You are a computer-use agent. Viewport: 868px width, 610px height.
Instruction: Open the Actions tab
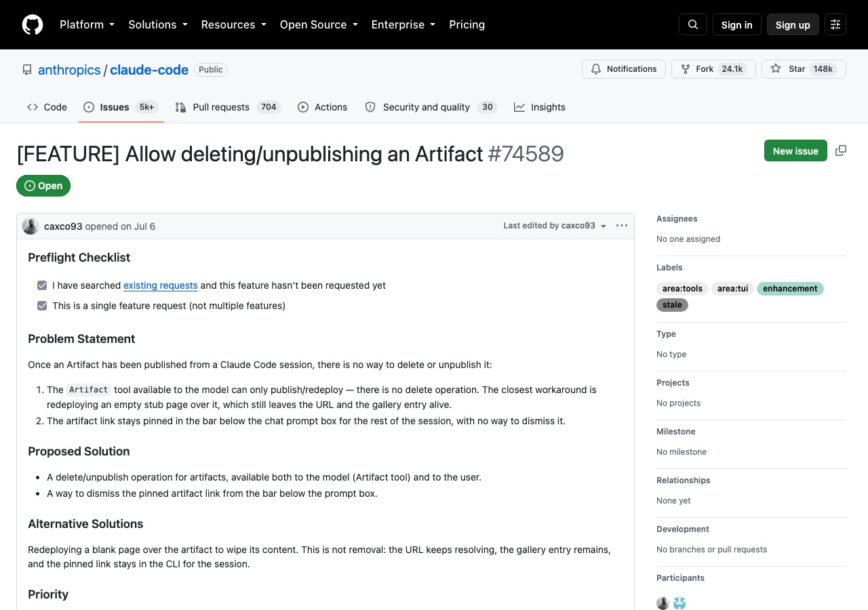click(323, 107)
